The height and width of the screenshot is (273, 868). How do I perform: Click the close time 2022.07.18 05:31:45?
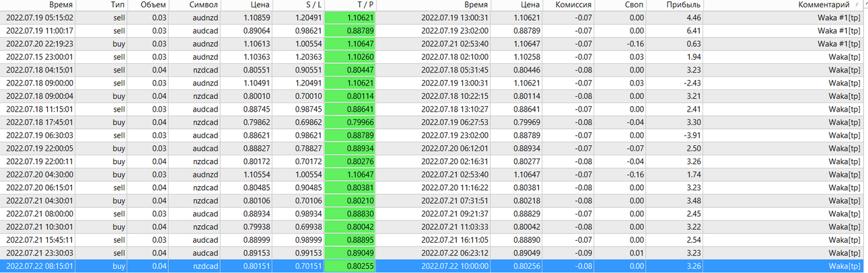coord(456,70)
